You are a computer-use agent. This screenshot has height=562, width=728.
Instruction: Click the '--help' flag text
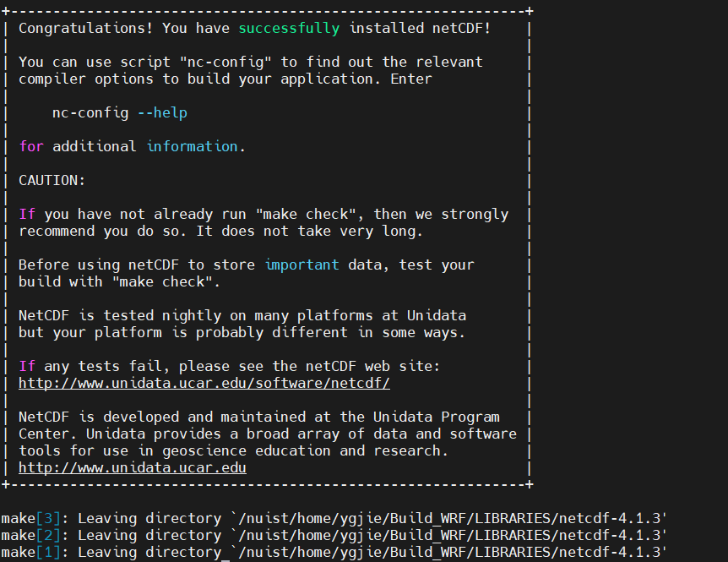162,112
